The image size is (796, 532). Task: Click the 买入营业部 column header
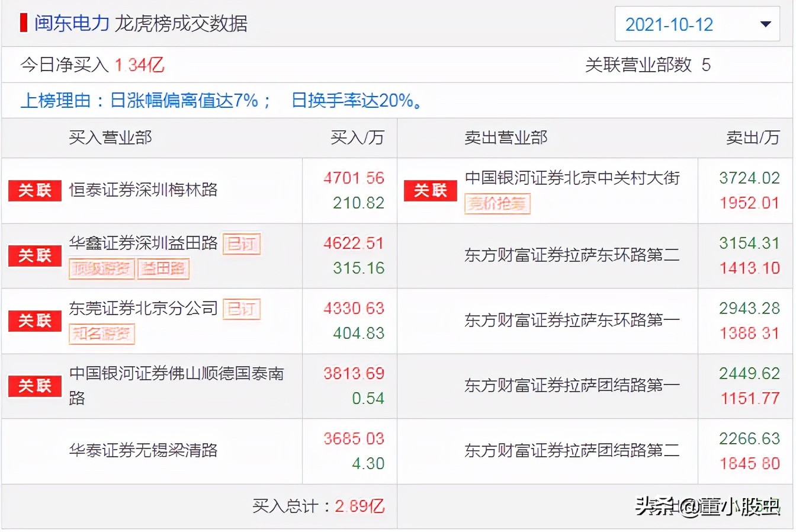point(110,138)
